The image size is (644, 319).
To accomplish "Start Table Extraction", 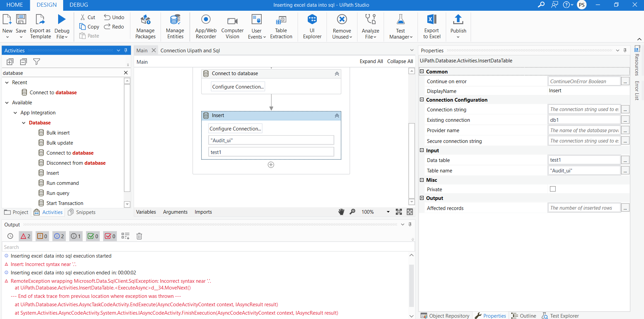I will pos(281,26).
